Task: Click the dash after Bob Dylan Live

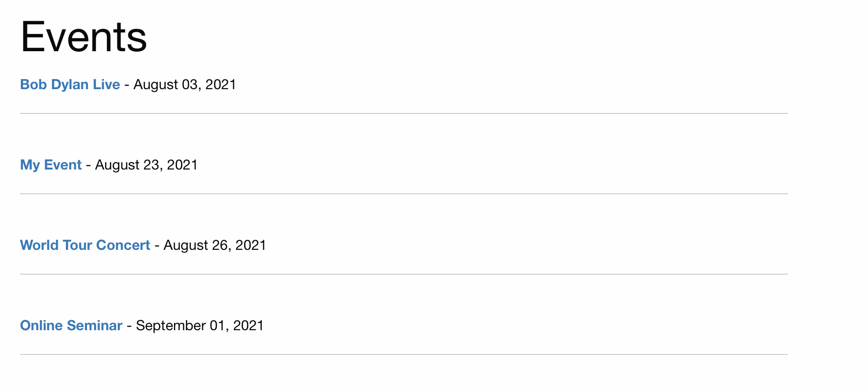Action: (x=127, y=85)
